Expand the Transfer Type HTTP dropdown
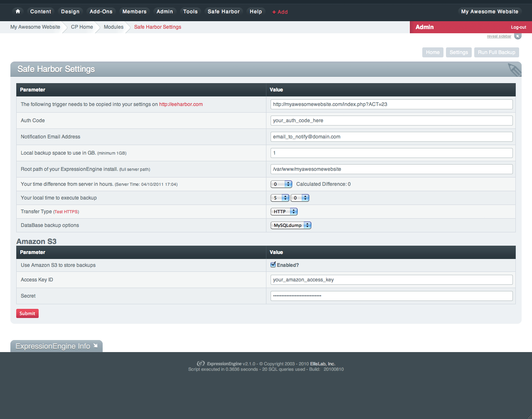This screenshot has height=419, width=532. pyautogui.click(x=284, y=212)
